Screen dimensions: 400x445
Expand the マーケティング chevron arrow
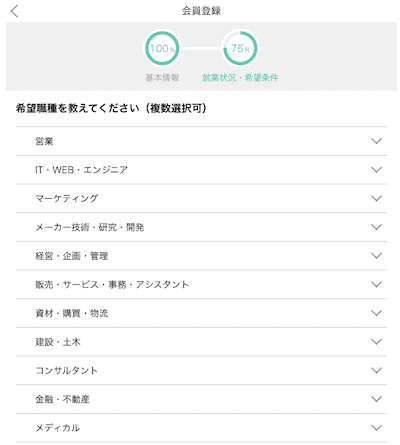tap(376, 198)
